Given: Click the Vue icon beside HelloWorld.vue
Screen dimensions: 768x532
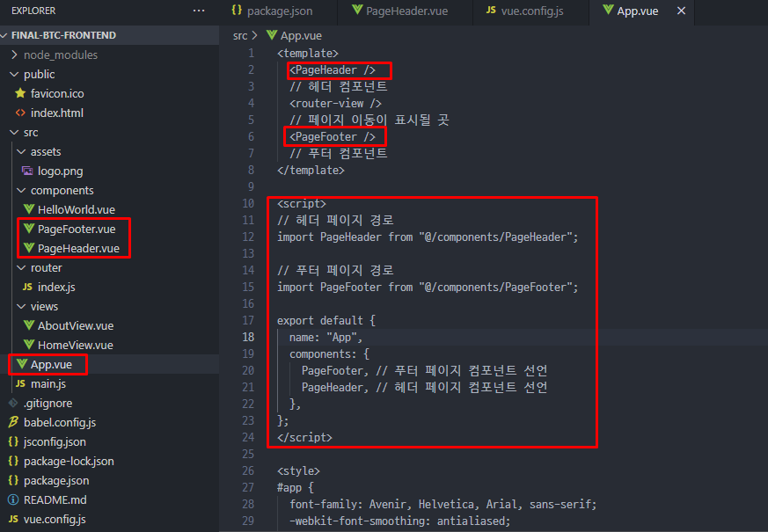Looking at the screenshot, I should click(x=29, y=209).
